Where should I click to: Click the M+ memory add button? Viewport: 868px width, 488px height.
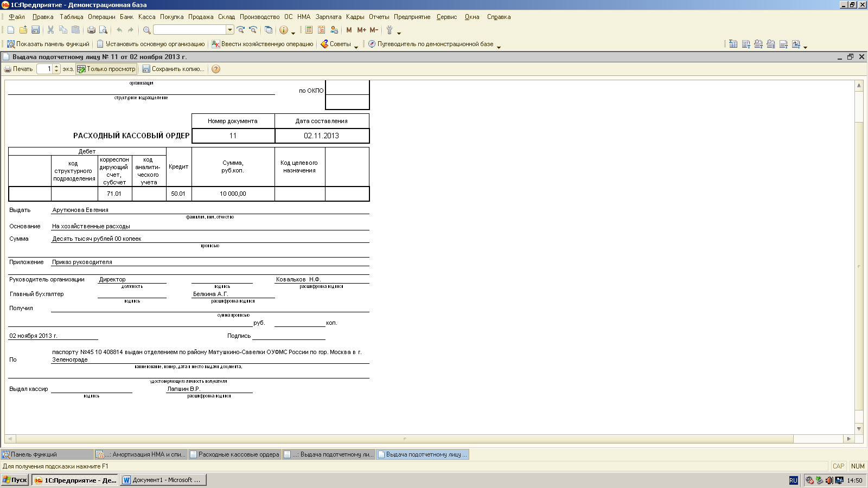(361, 30)
